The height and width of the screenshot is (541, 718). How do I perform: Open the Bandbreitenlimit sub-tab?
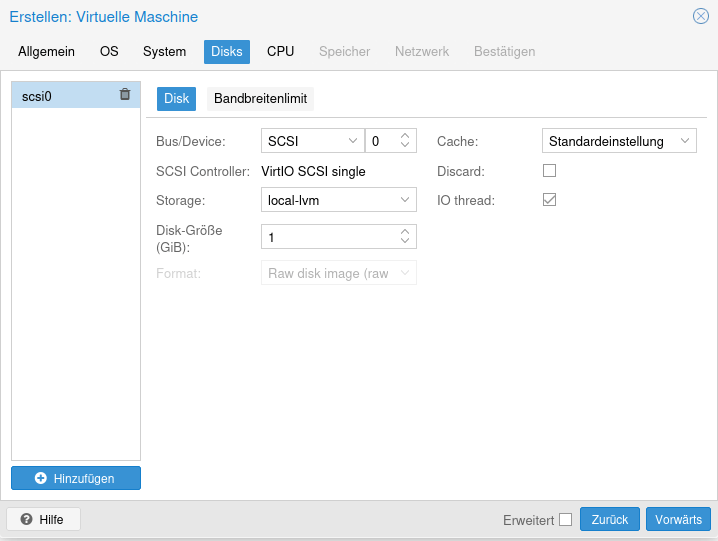[x=260, y=99]
